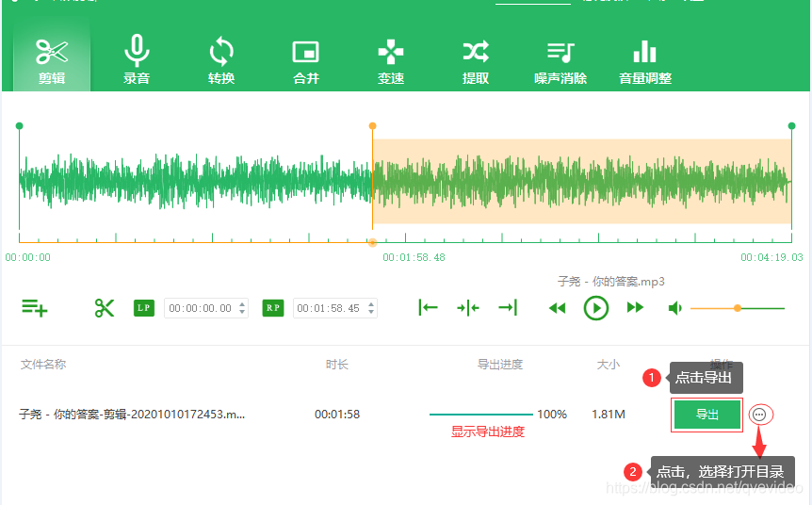
Task: Click the export progress bar
Action: point(481,415)
